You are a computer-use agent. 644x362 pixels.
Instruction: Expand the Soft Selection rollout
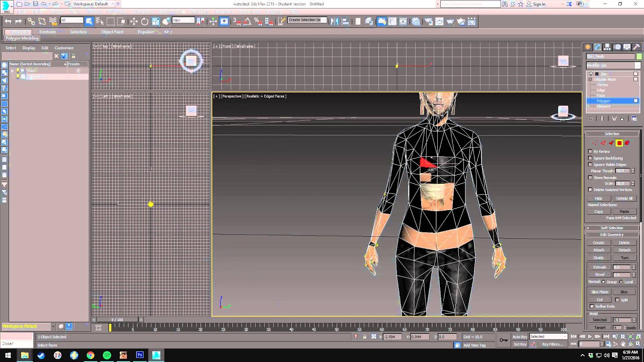612,228
